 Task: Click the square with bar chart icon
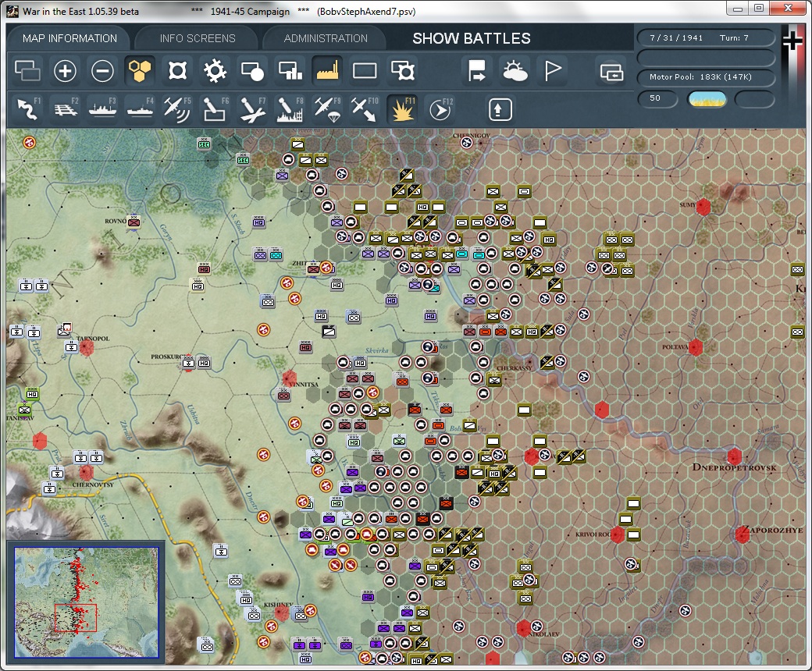click(290, 71)
